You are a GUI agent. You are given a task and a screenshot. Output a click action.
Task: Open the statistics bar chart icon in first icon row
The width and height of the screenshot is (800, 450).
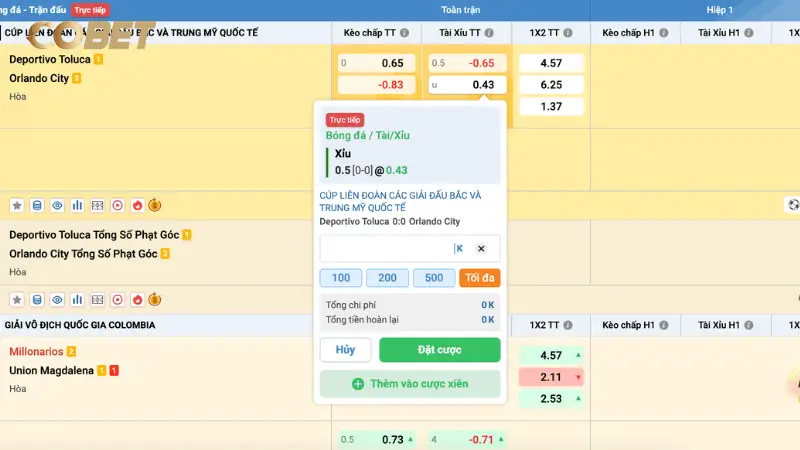pyautogui.click(x=77, y=205)
